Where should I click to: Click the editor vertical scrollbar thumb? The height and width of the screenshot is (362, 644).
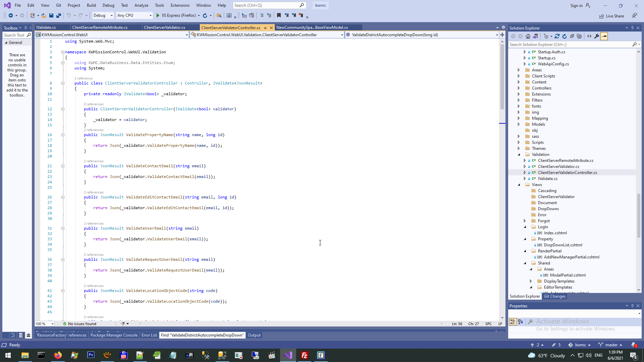click(x=502, y=77)
